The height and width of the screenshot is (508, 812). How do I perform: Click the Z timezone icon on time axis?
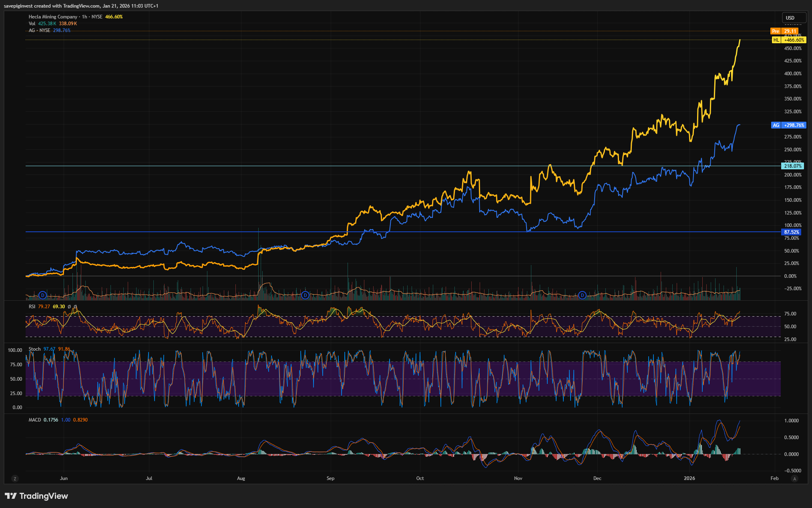[x=15, y=479]
